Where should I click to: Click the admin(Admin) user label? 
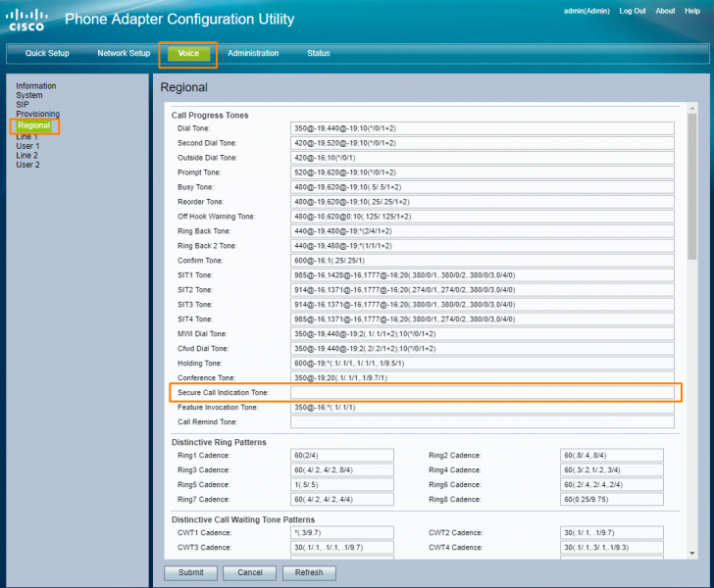point(586,11)
